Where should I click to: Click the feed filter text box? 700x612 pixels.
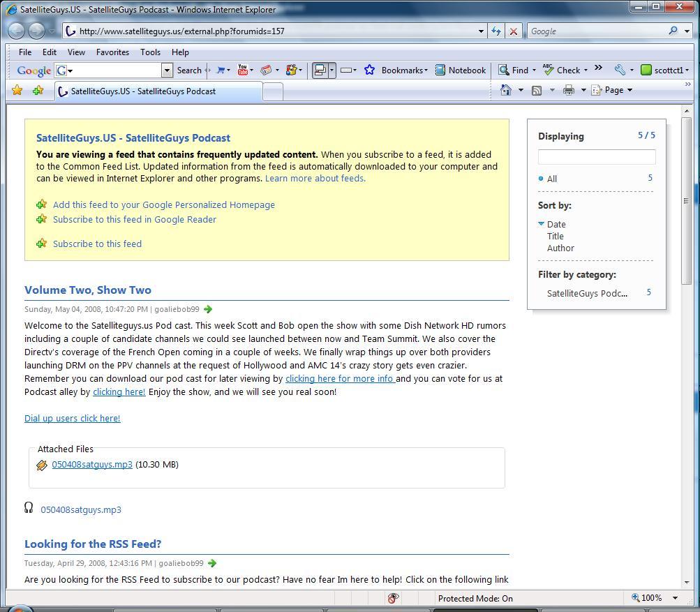click(597, 157)
